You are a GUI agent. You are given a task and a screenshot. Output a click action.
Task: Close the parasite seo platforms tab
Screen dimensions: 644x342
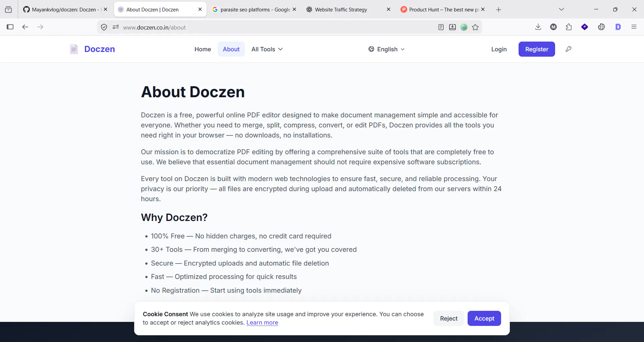(294, 9)
